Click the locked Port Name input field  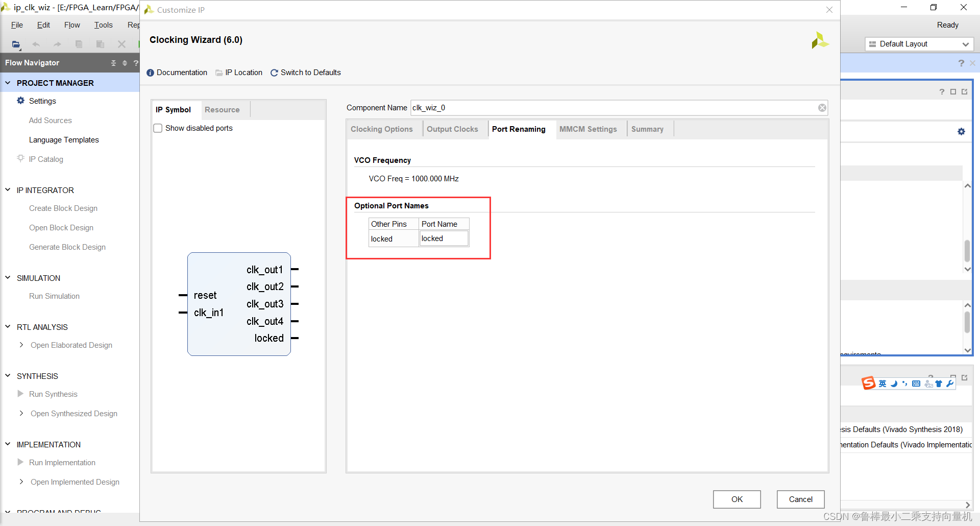(x=444, y=238)
